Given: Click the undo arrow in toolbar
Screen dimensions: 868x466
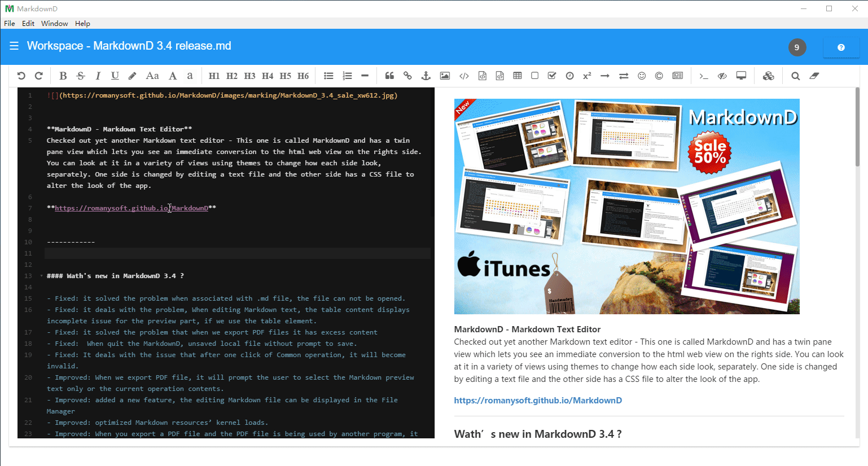Looking at the screenshot, I should pos(21,76).
